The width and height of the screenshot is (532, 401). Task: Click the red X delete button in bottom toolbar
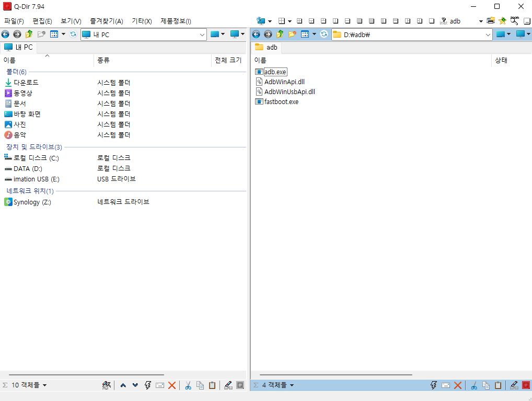click(x=172, y=385)
